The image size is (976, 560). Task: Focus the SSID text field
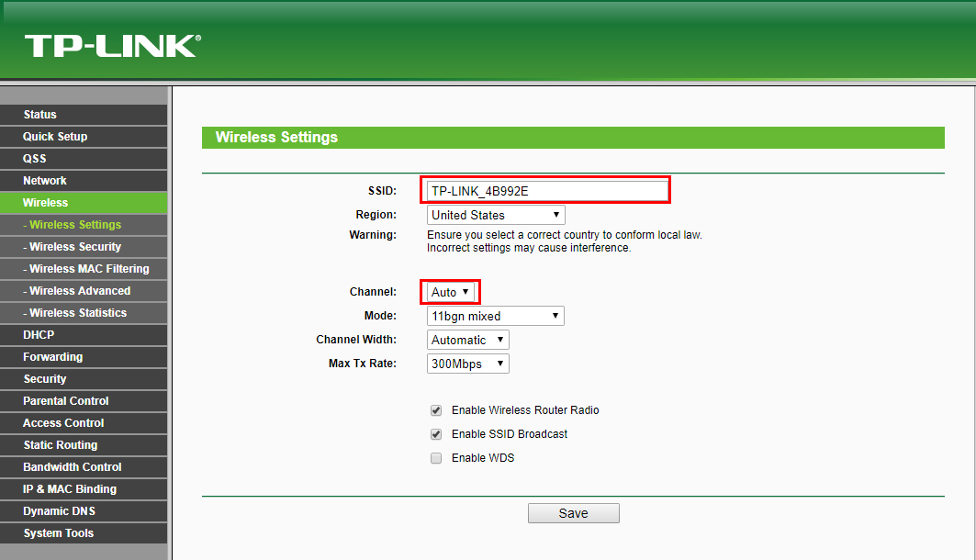(546, 191)
